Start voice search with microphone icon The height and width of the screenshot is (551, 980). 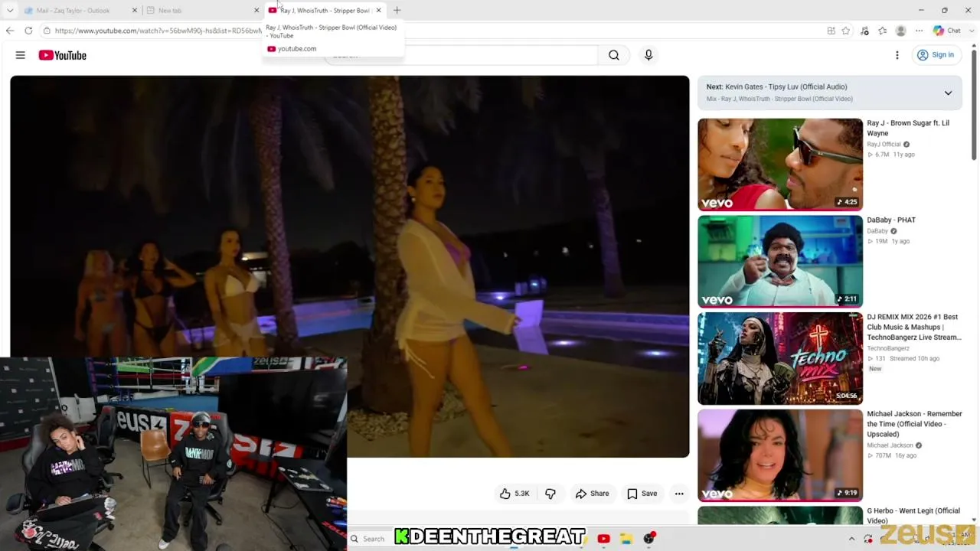point(648,55)
